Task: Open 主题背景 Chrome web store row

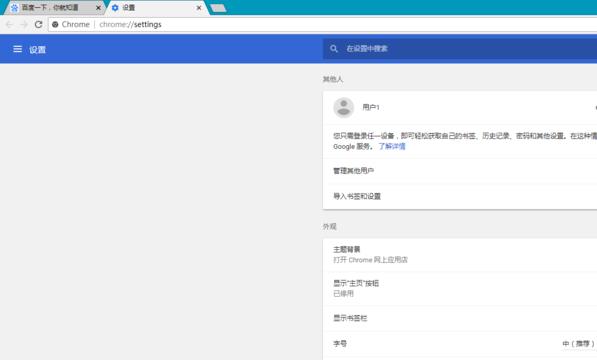Action: tap(460, 255)
